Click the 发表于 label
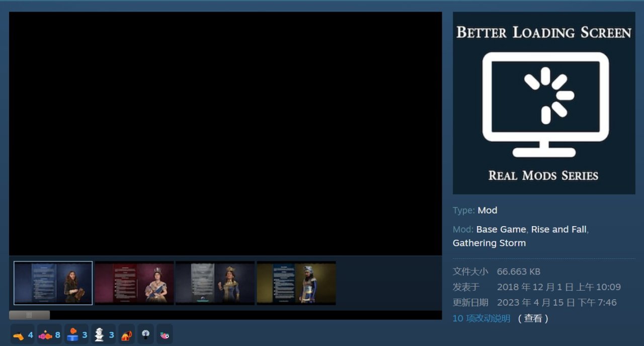This screenshot has width=644, height=346. tap(466, 287)
